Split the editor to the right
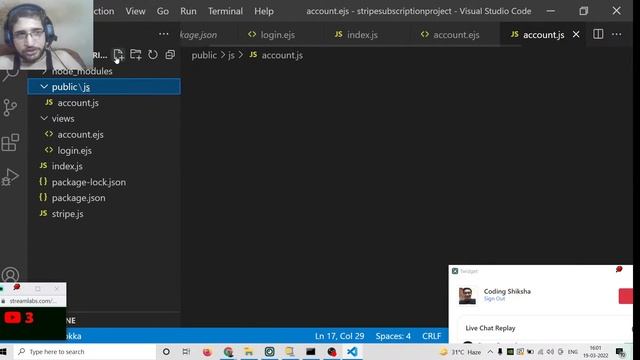The image size is (640, 360). pyautogui.click(x=598, y=34)
